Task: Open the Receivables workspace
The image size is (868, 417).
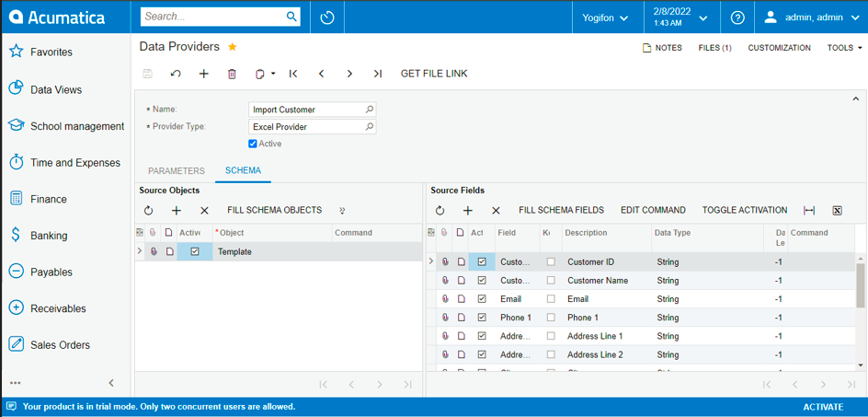Action: click(58, 308)
